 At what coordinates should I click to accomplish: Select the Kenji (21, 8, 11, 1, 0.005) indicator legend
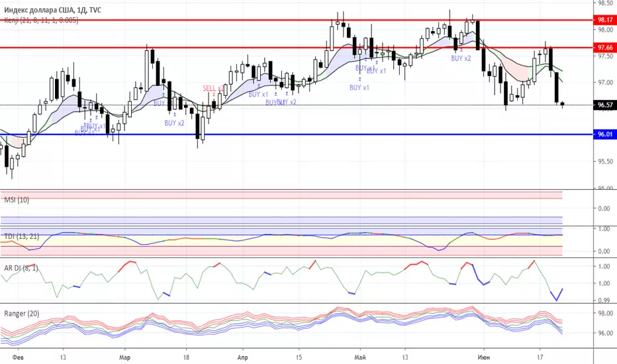pyautogui.click(x=41, y=20)
